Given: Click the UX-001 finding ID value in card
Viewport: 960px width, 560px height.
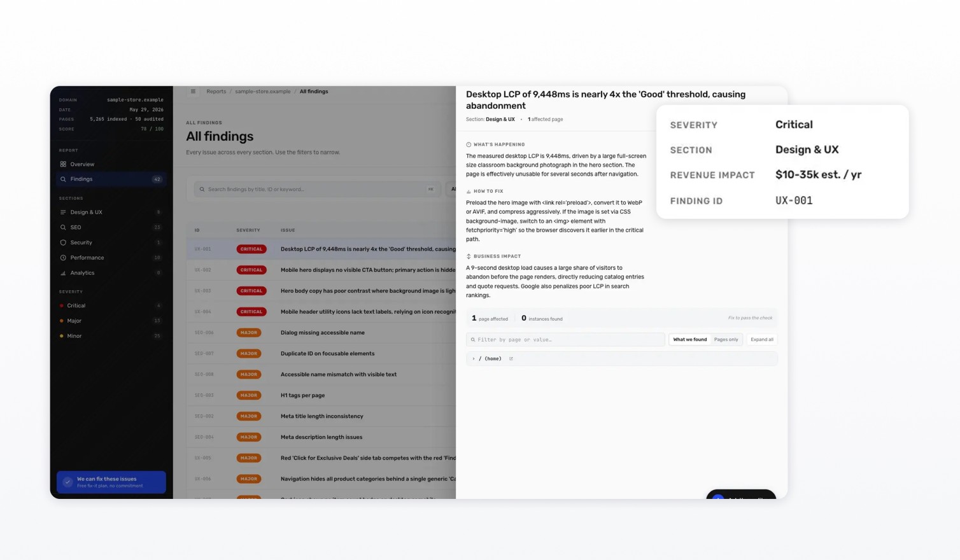Looking at the screenshot, I should point(794,201).
